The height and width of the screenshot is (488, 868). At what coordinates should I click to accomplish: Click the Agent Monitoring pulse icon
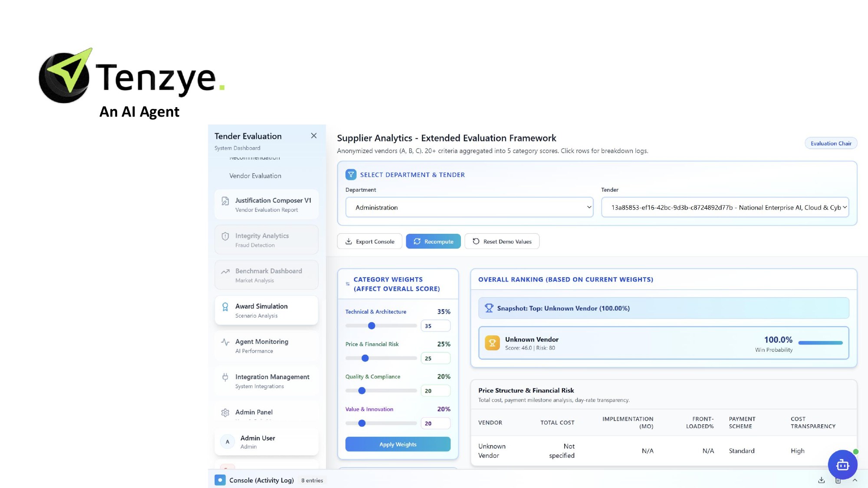(225, 342)
